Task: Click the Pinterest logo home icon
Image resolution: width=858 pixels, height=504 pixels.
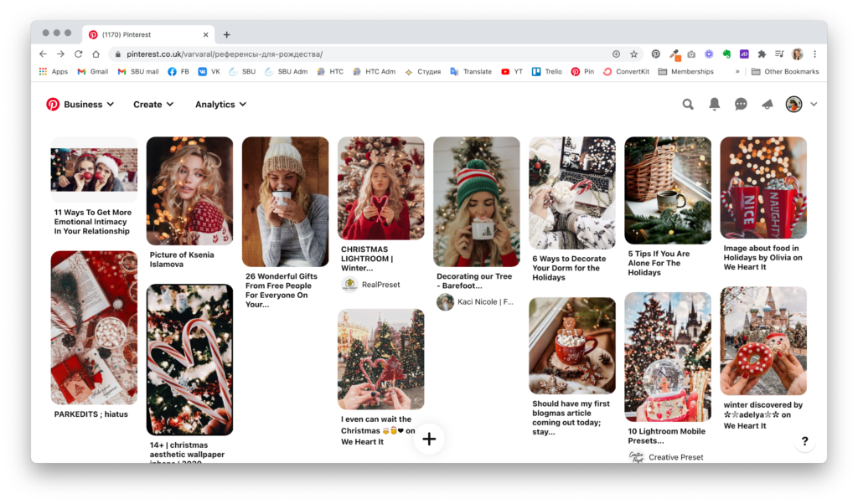Action: [x=53, y=105]
